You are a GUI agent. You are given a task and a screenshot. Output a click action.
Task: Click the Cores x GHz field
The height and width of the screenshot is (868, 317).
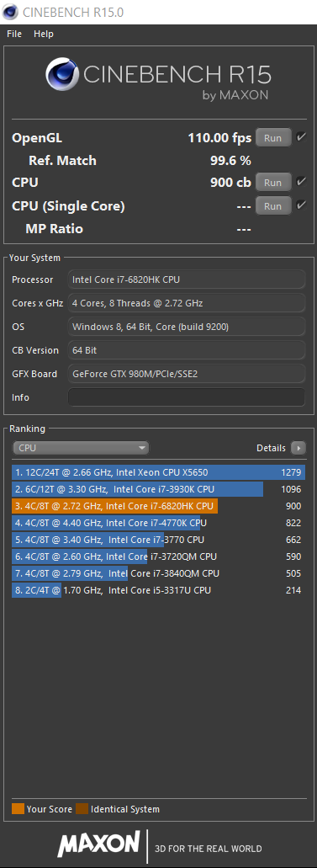[x=187, y=303]
